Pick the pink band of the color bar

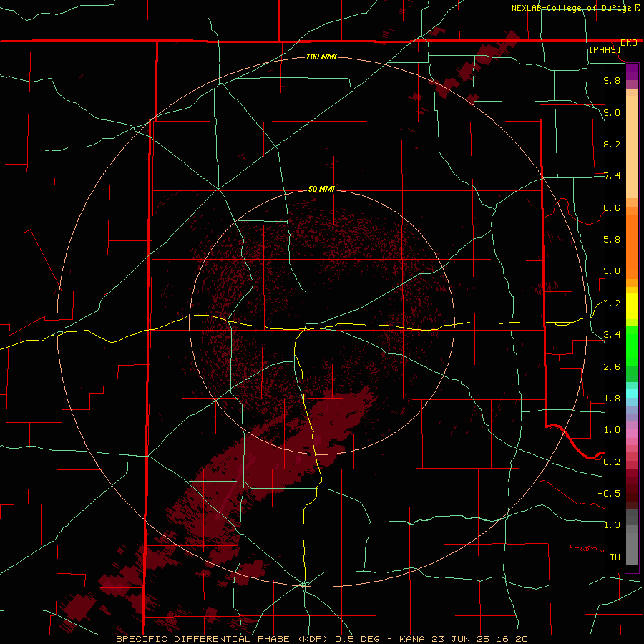(632, 434)
